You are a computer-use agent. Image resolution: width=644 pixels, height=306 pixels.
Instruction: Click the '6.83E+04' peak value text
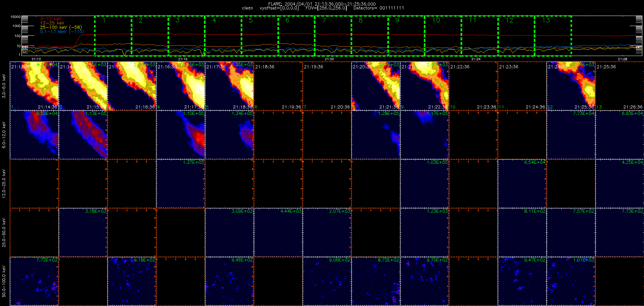633,113
